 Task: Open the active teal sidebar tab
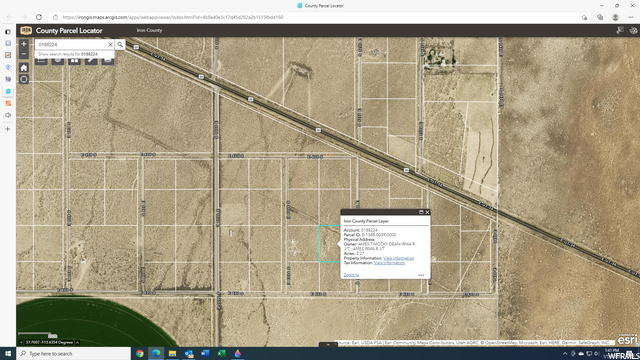coord(8,91)
